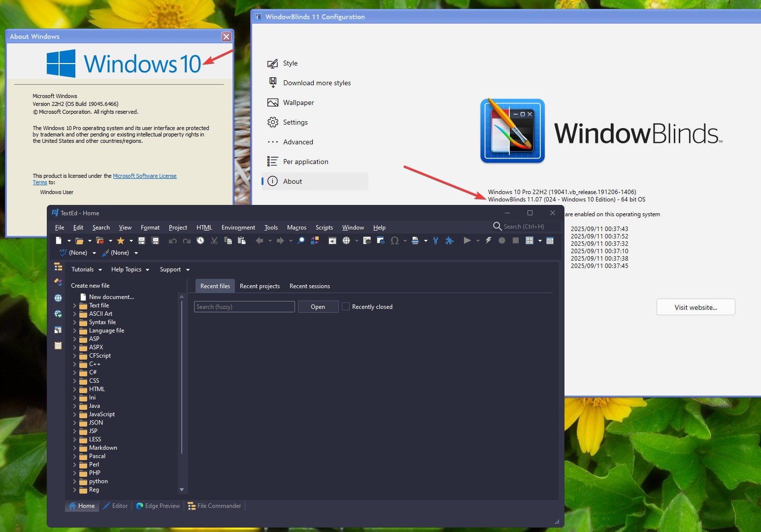Screen dimensions: 761x532
Task: Expand the Markdown folder in tree
Action: pos(75,448)
